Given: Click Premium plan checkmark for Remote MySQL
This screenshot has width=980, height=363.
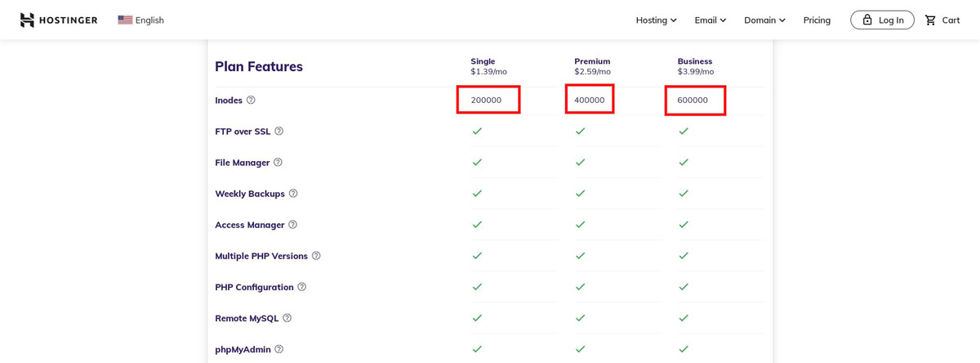Looking at the screenshot, I should coord(580,317).
